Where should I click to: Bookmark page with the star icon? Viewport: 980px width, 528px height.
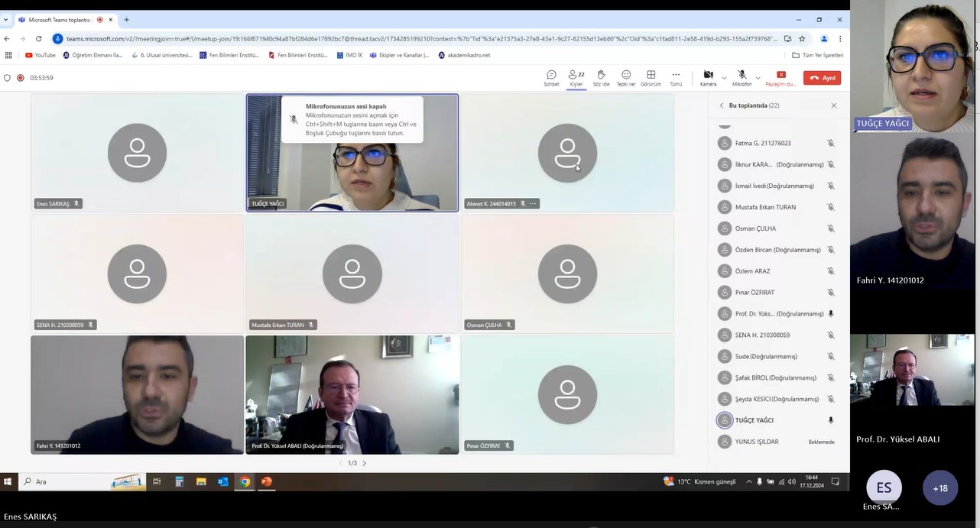point(802,39)
